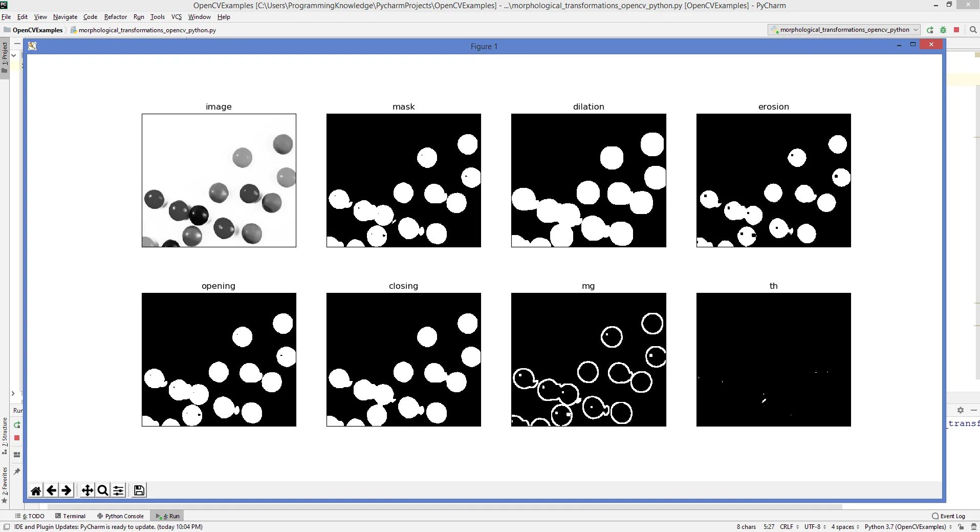Click the tool window toggle in bottom-left corner
The image size is (980, 532).
7,527
